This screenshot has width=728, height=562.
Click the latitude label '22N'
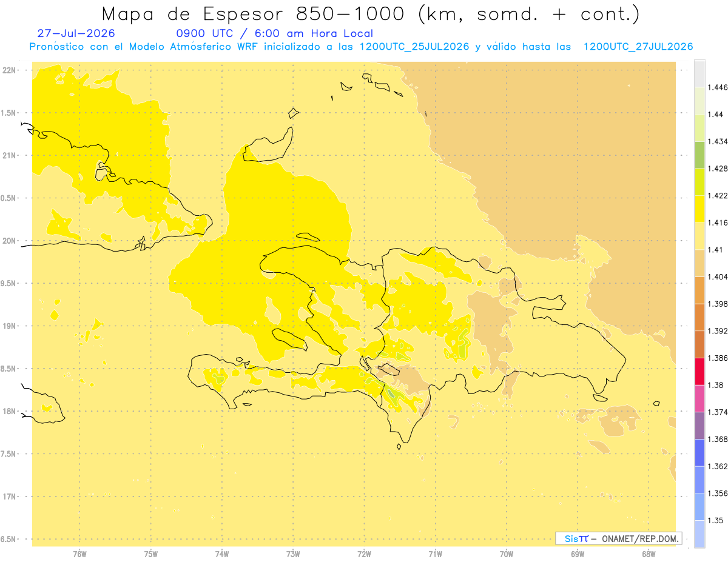pos(10,70)
